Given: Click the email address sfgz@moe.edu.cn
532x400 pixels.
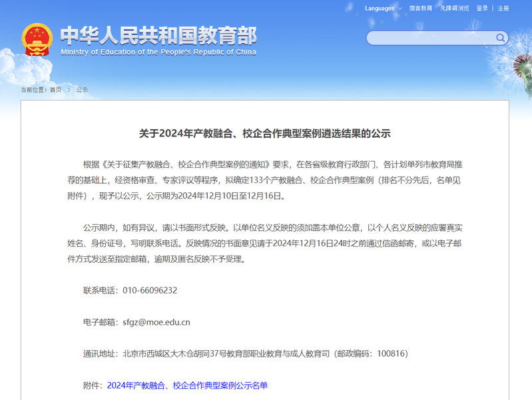Looking at the screenshot, I should tap(156, 322).
